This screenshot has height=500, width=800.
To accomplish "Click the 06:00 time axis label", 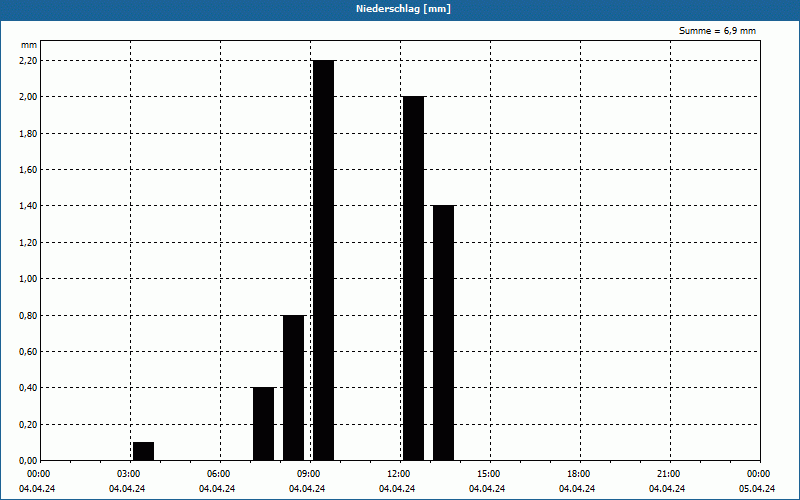I will (218, 474).
